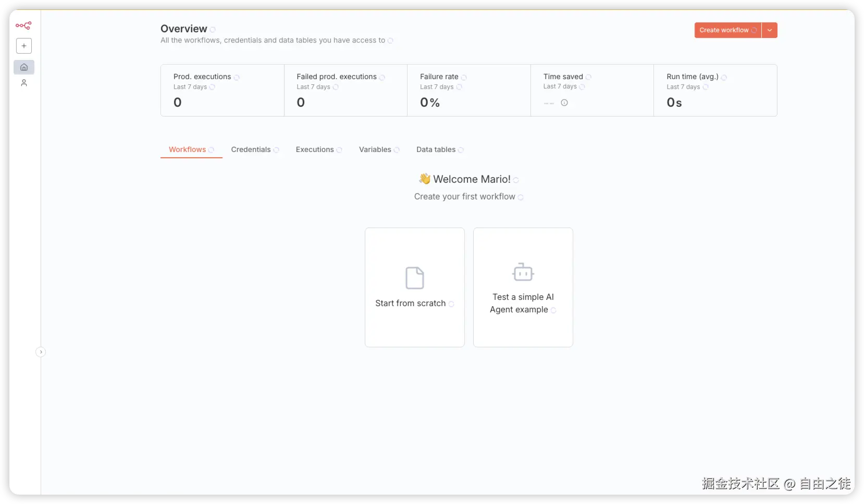Viewport: 864px width, 504px height.
Task: Select the Start from scratch card
Action: [x=415, y=287]
